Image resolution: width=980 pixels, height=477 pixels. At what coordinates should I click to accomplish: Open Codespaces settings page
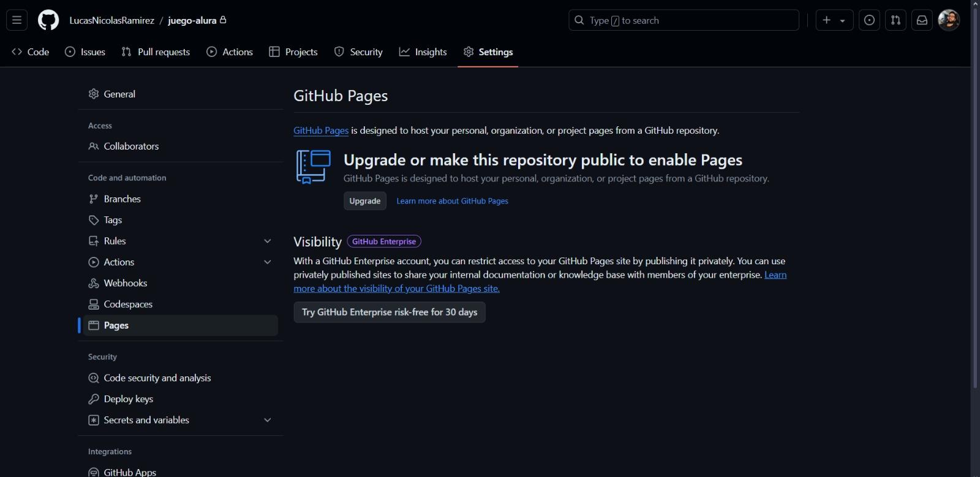tap(181, 304)
